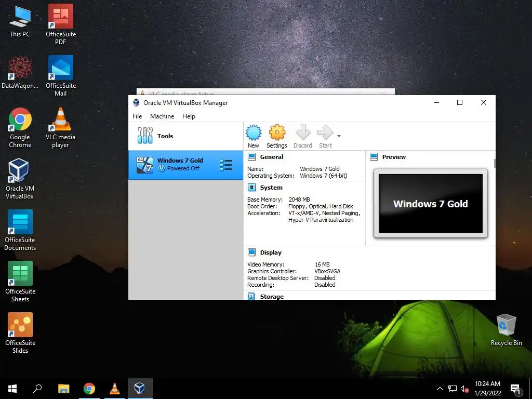The width and height of the screenshot is (532, 399).
Task: Click the taskbar search magnifier
Action: click(x=37, y=389)
